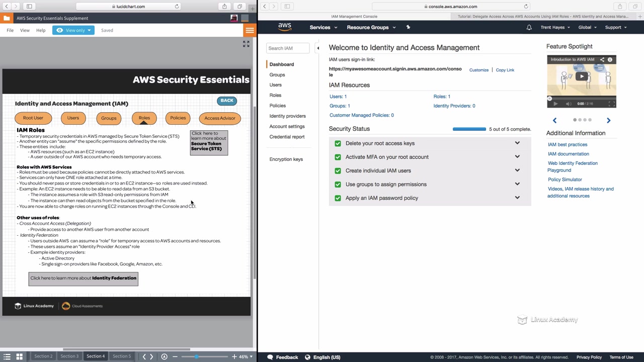
Task: Click the BACK button in the diagram
Action: pyautogui.click(x=227, y=101)
